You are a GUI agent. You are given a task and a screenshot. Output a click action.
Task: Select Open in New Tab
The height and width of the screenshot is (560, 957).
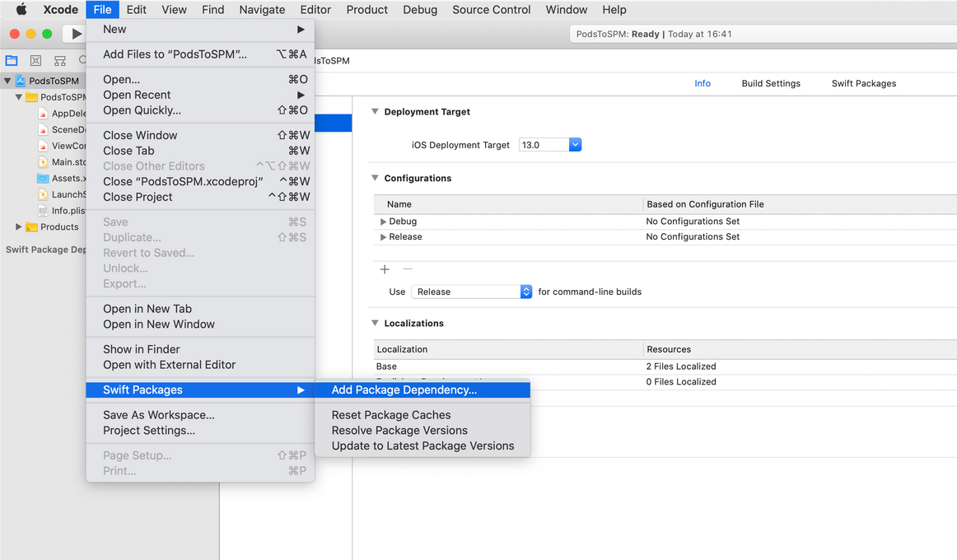200,309
